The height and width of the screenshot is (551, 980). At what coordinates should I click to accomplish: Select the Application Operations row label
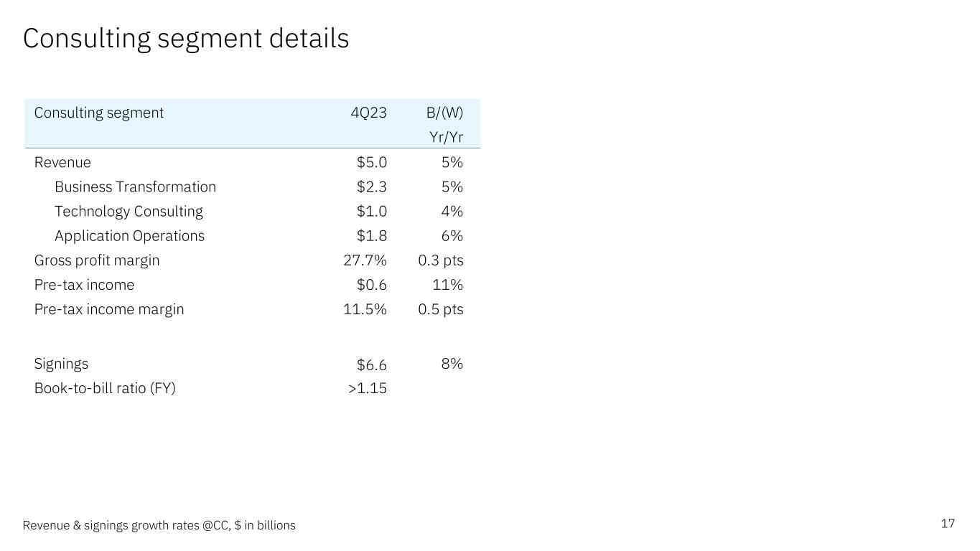(129, 235)
